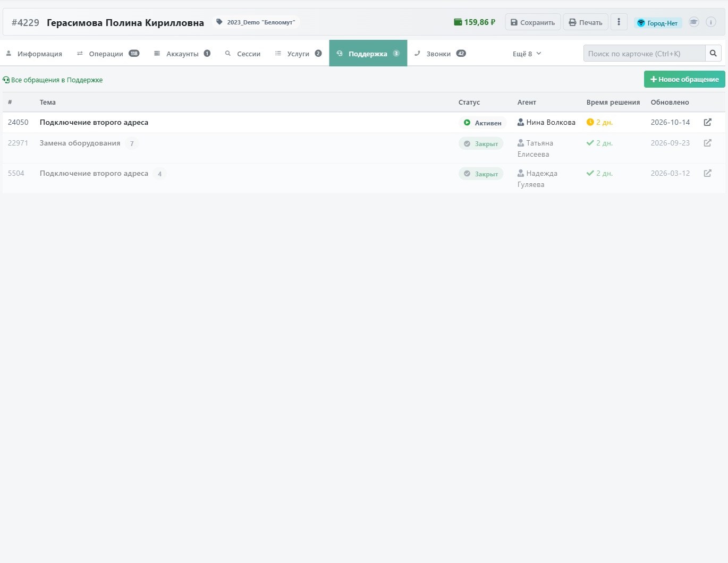
Task: Click the 'Обновлено' column header
Action: [670, 103]
